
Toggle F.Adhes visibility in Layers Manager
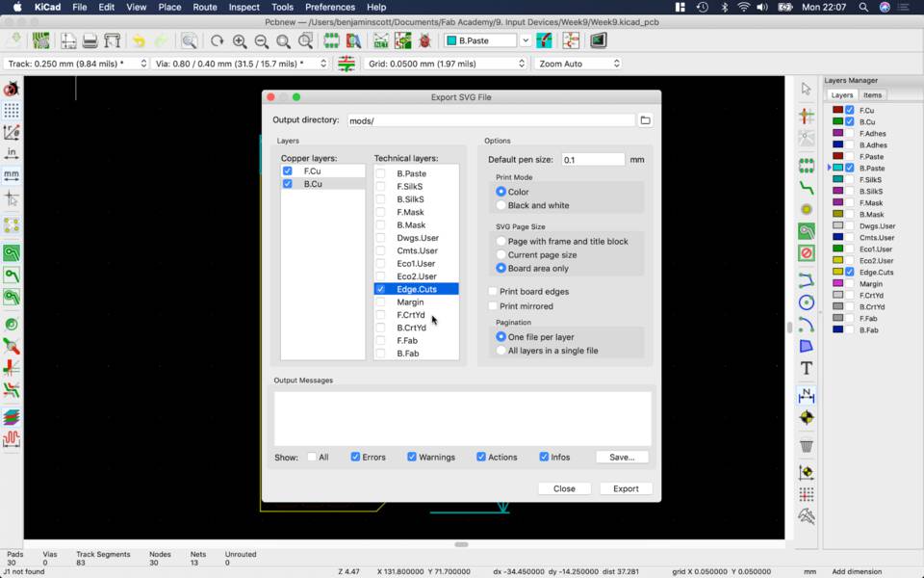point(849,133)
